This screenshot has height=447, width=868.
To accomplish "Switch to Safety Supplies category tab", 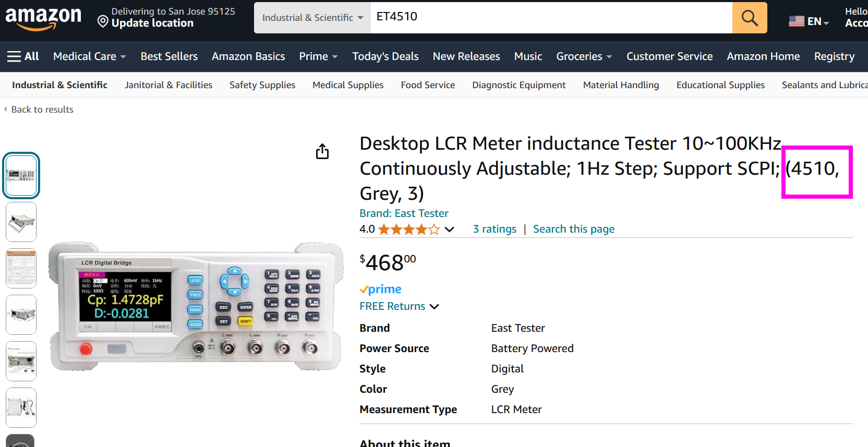I will (x=262, y=85).
